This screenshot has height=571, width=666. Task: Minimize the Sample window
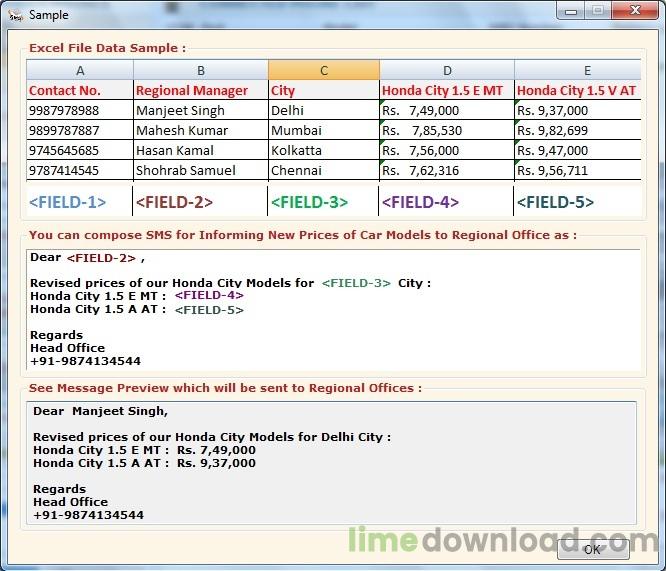pyautogui.click(x=570, y=10)
